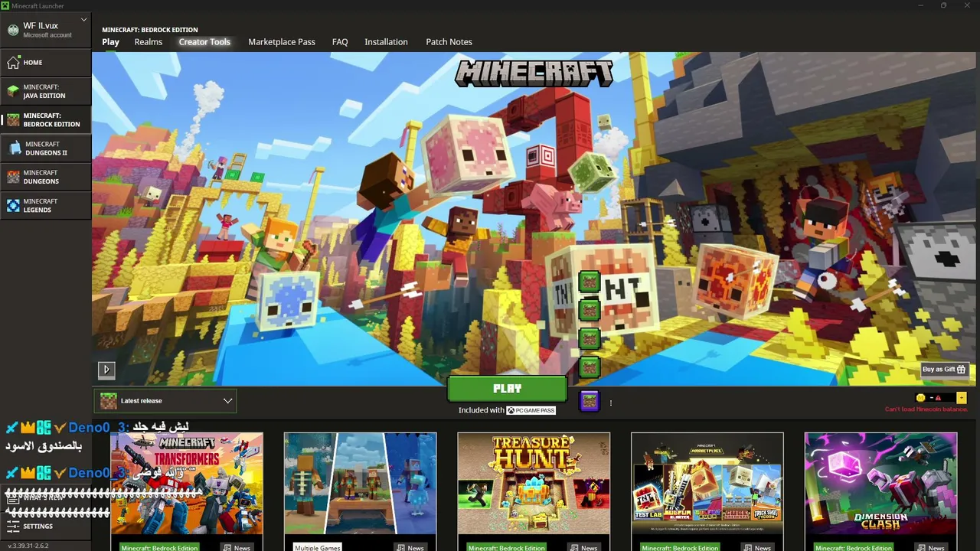The width and height of the screenshot is (980, 551).
Task: Open the Multiple Games news card thumbnail
Action: tap(361, 483)
